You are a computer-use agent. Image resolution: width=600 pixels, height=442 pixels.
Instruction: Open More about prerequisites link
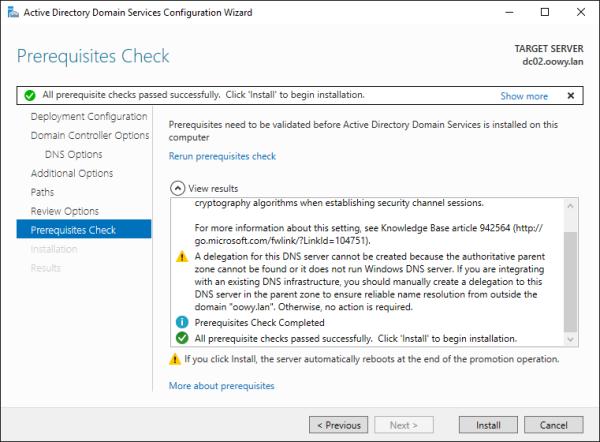(x=221, y=385)
